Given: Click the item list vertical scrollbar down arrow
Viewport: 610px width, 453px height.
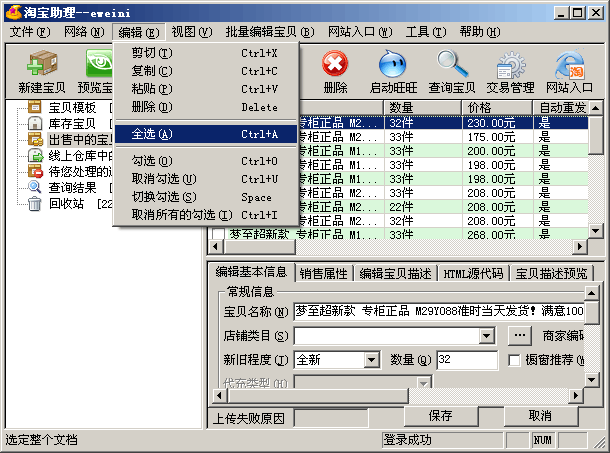Looking at the screenshot, I should click(x=596, y=230).
